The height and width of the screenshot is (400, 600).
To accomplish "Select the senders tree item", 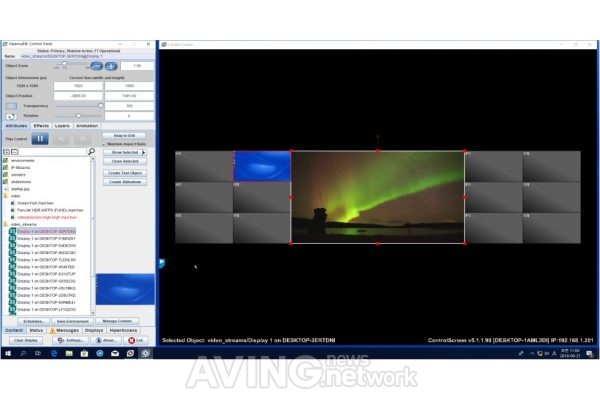I will click(x=18, y=175).
